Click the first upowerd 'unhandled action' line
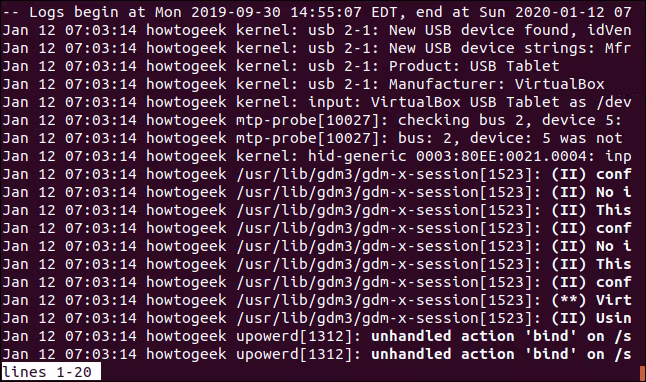 pos(317,336)
